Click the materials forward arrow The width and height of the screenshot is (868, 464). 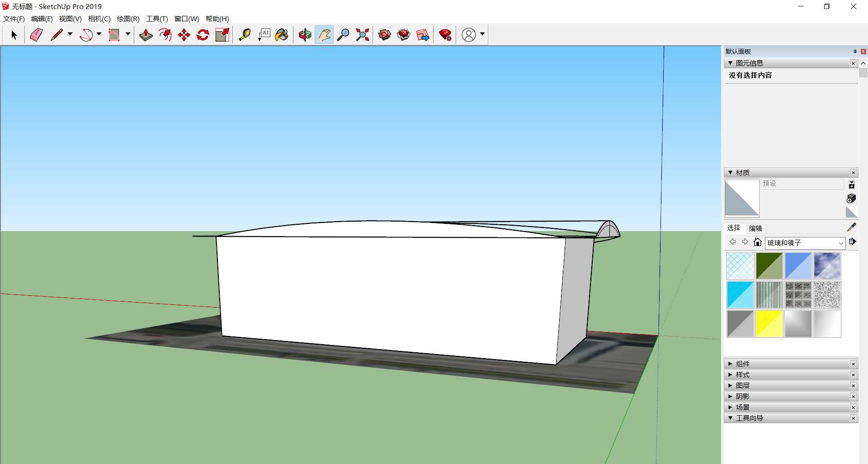(x=745, y=242)
